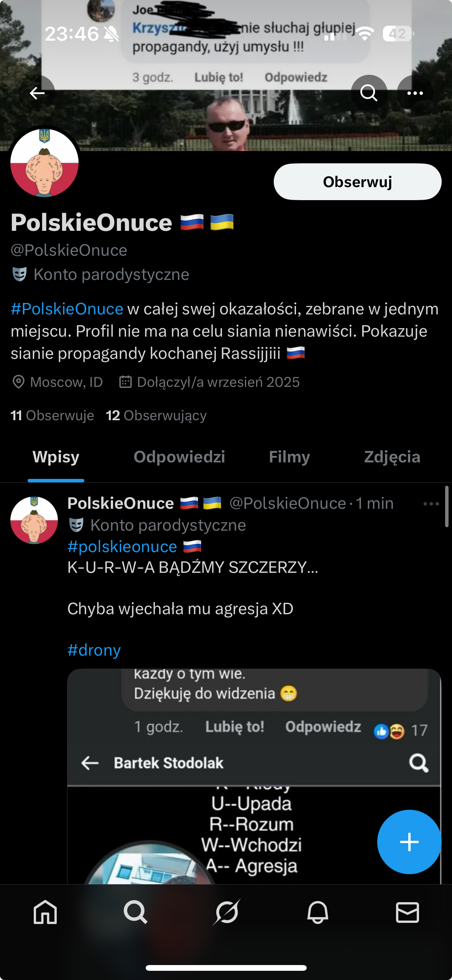Screen dimensions: 452x980
Task: Open the 11 Obserwuje following list
Action: [52, 416]
